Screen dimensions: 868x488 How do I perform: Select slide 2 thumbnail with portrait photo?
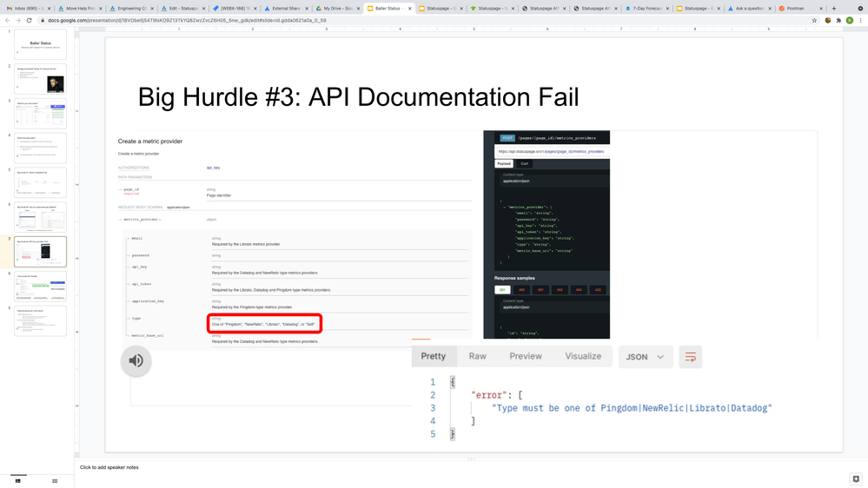tap(41, 78)
